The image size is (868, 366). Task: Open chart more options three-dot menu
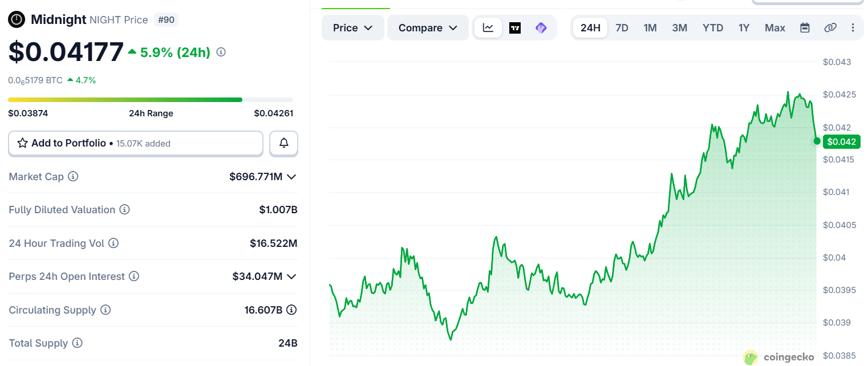[x=853, y=28]
